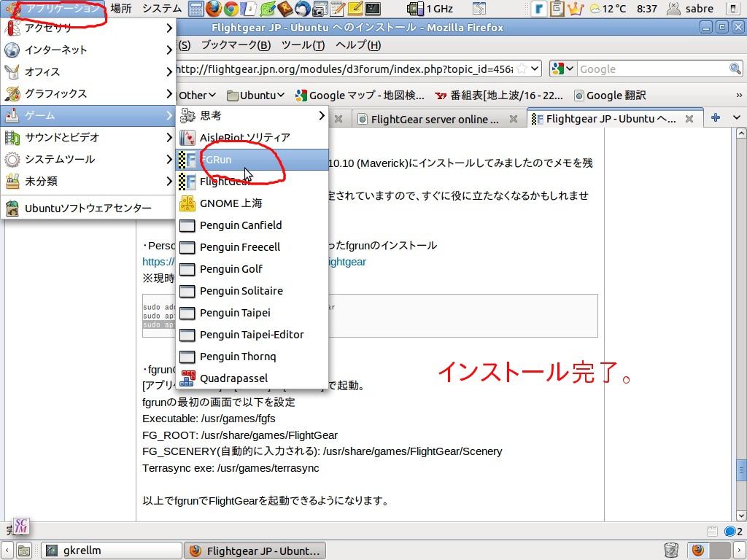Open the screenshot camera tool in panel
Viewport: 747px width, 560px height.
[321, 8]
